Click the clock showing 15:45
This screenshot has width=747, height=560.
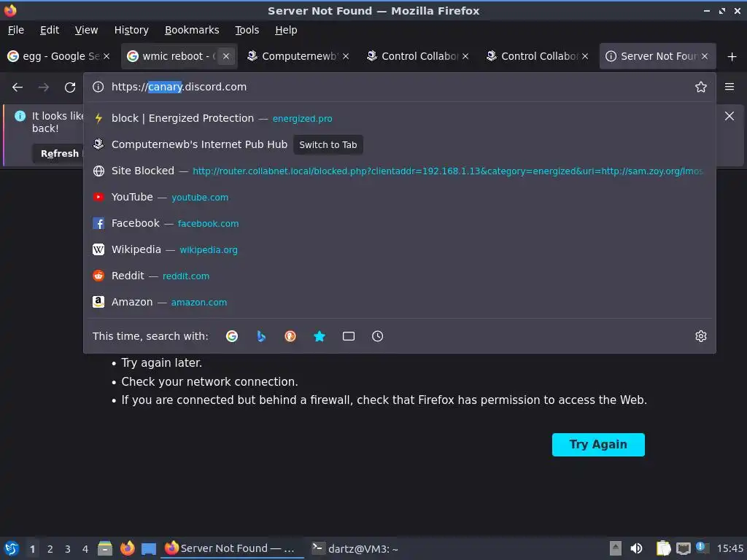click(729, 548)
